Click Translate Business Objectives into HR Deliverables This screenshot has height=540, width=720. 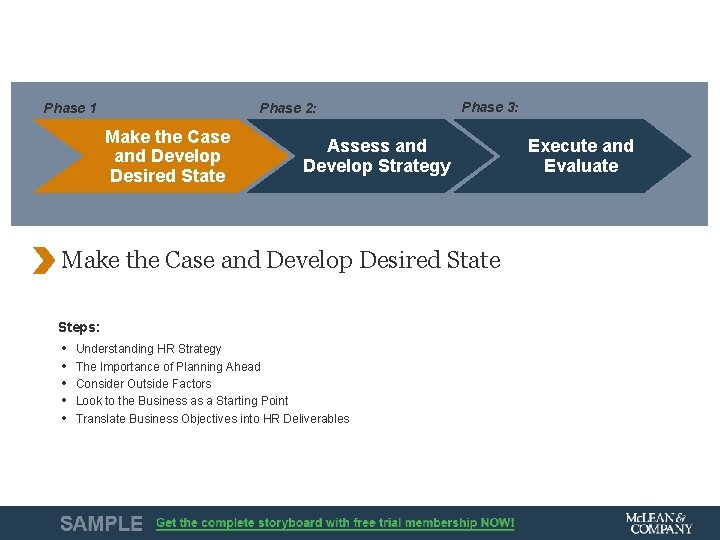pyautogui.click(x=213, y=419)
